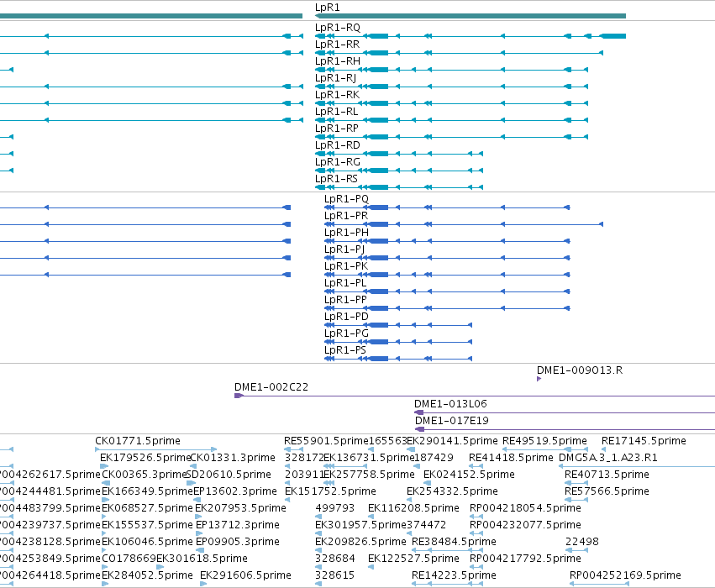Image resolution: width=715 pixels, height=588 pixels.
Task: Select the small purple arrow under DME1-009O13.R
Action: point(539,379)
